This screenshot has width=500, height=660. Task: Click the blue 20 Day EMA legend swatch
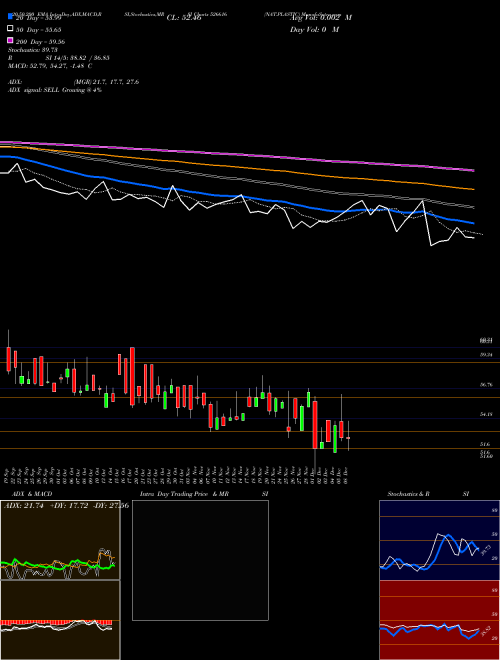click(11, 17)
